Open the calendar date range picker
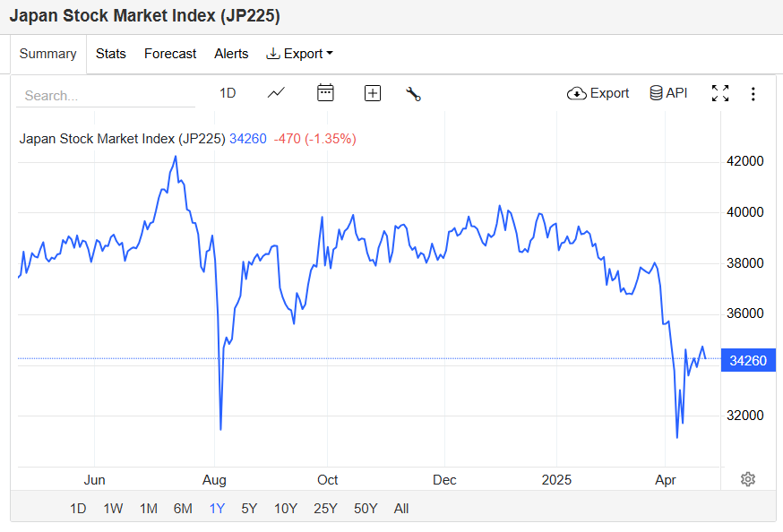The height and width of the screenshot is (532, 783). click(325, 93)
